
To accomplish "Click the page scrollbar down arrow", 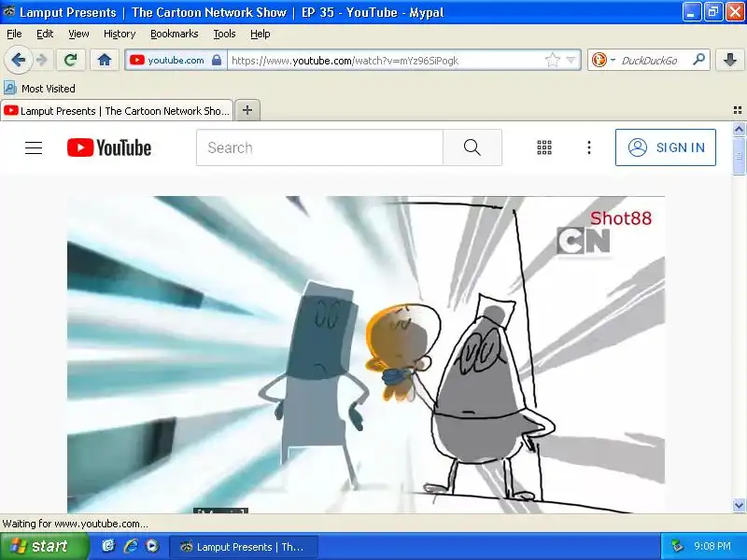I will [739, 505].
